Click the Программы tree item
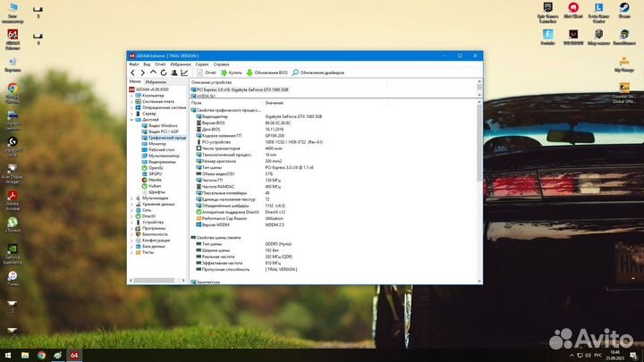The height and width of the screenshot is (362, 644). pyautogui.click(x=150, y=228)
